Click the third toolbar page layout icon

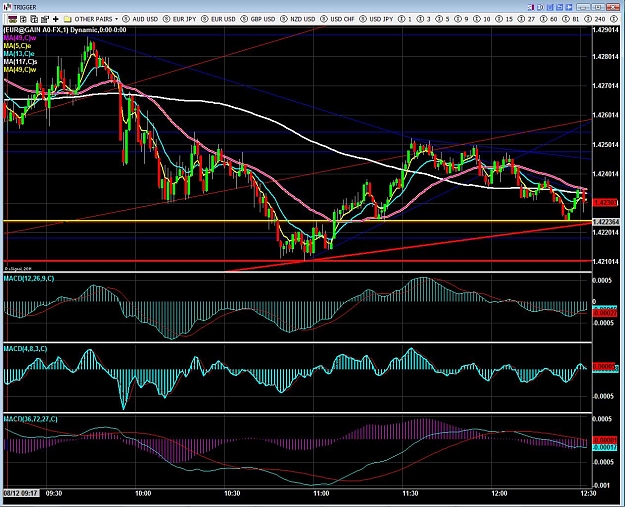34,19
